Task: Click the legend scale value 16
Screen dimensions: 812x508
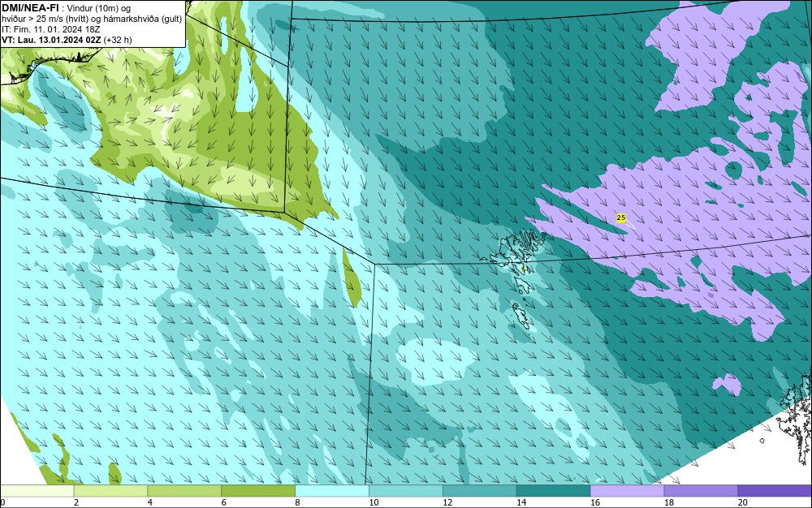Action: pos(595,502)
